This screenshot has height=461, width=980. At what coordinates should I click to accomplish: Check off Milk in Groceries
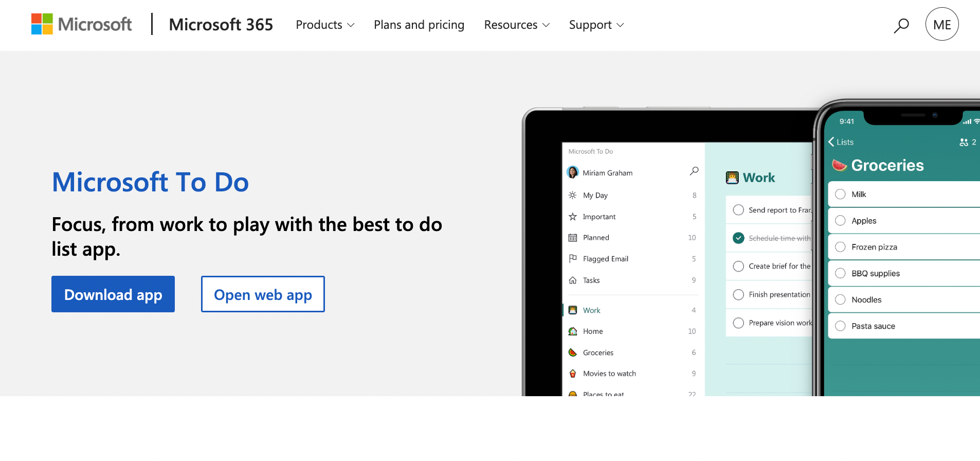[840, 194]
